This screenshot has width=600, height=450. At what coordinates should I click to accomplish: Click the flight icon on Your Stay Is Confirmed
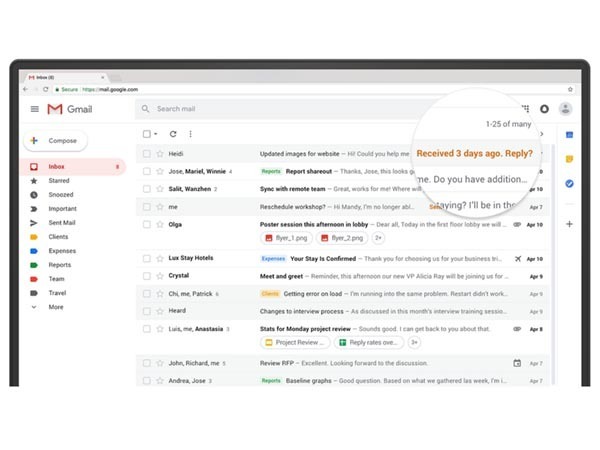tap(518, 259)
